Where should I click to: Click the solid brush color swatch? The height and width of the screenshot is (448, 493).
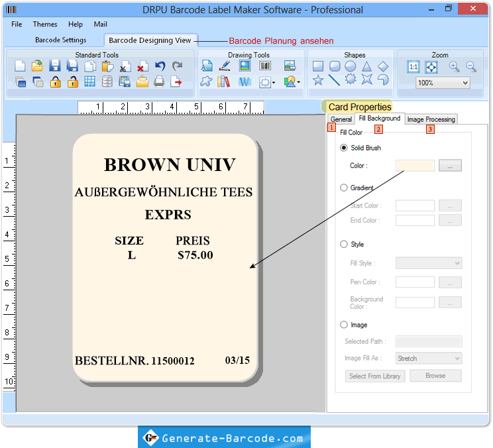pyautogui.click(x=415, y=166)
